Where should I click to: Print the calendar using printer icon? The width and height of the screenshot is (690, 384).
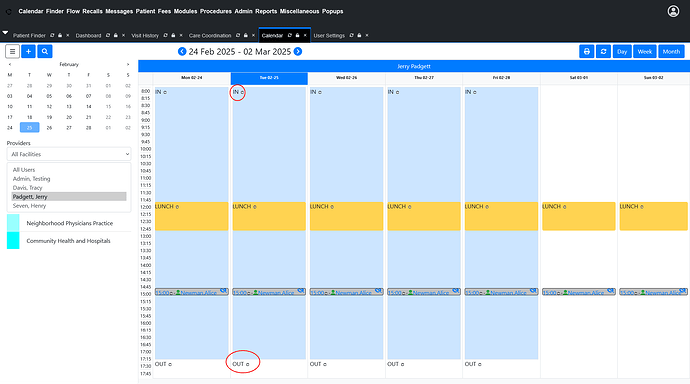587,51
